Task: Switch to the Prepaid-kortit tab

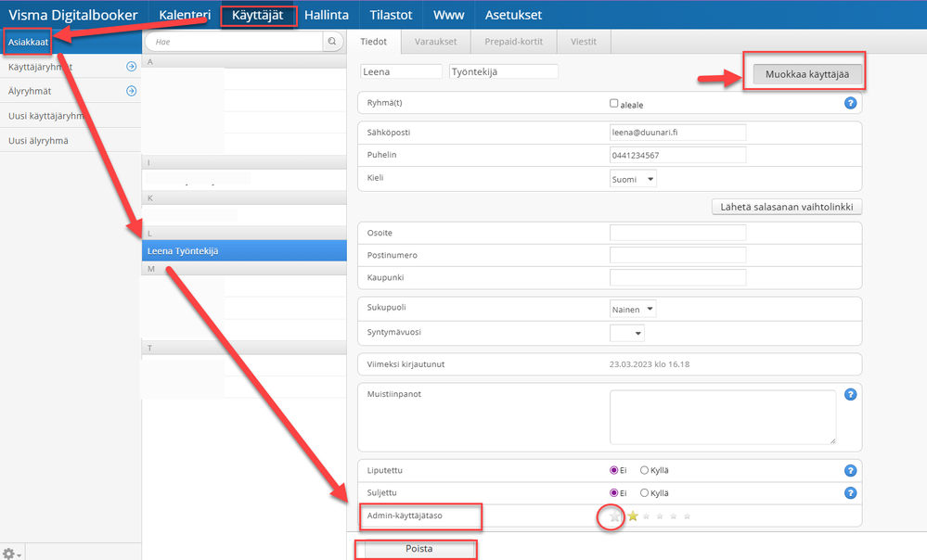Action: click(514, 42)
